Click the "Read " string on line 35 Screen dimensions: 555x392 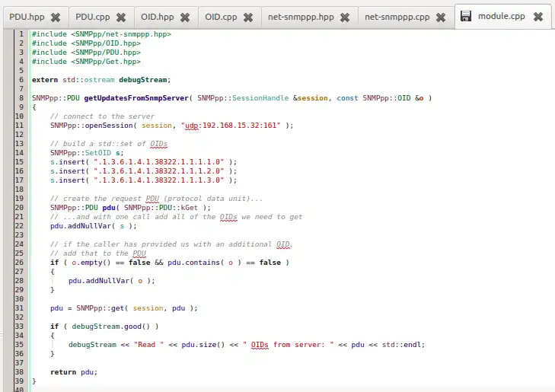coord(148,345)
